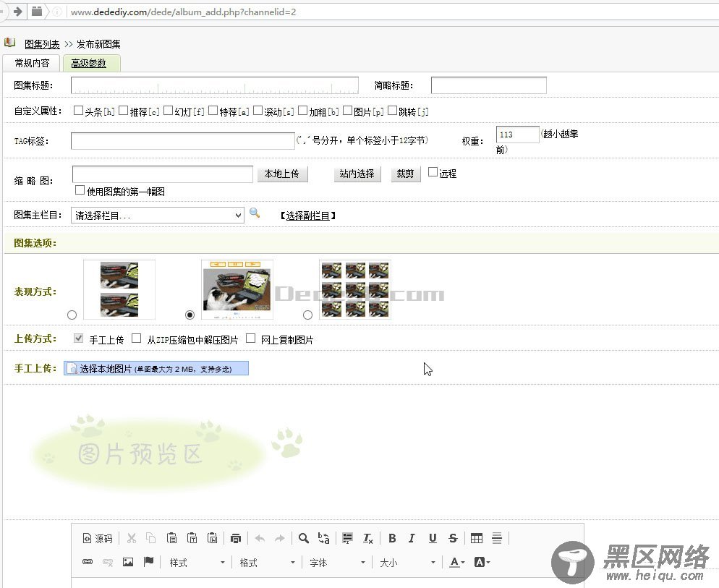
Task: Check the 幻灯[f] attribute checkbox
Action: (169, 111)
